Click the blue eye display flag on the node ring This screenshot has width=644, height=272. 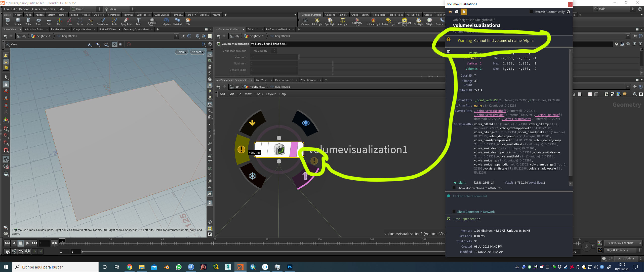coord(305,123)
